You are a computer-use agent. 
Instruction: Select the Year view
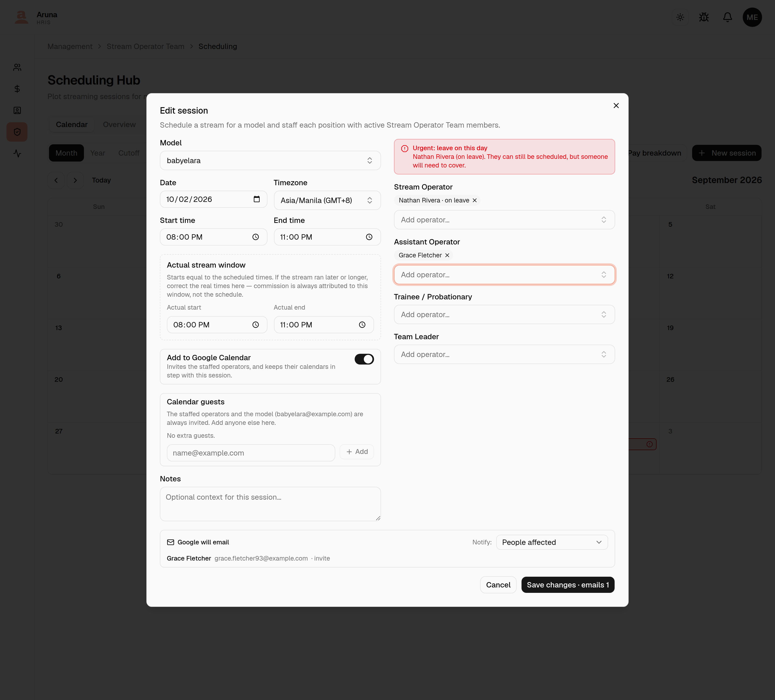coord(98,153)
